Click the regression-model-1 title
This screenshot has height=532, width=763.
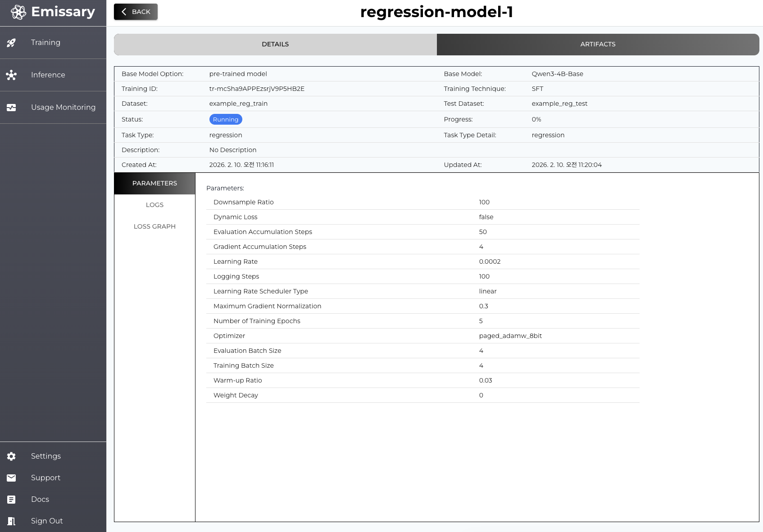436,12
